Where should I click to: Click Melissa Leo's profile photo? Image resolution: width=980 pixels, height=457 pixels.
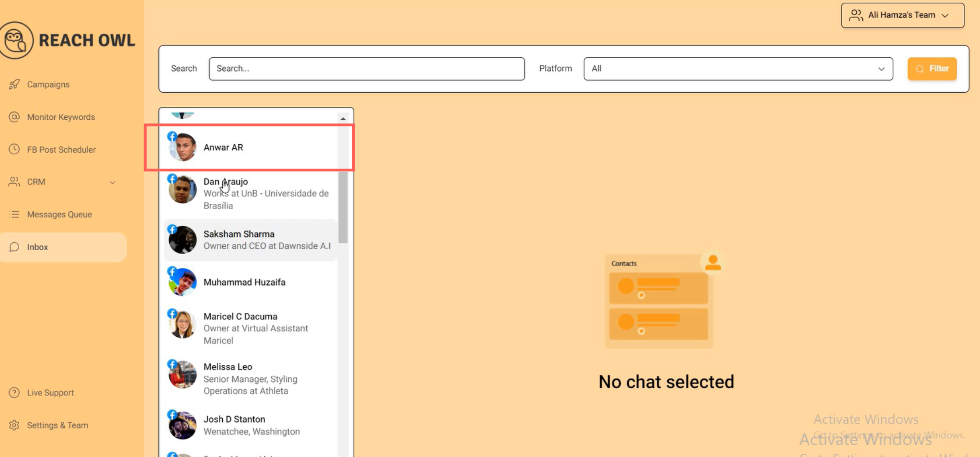(182, 375)
